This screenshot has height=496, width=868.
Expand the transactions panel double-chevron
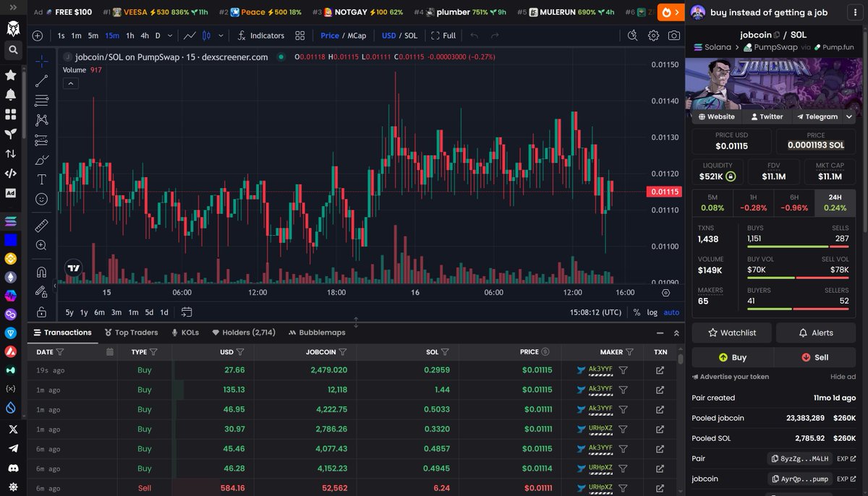[x=676, y=333]
